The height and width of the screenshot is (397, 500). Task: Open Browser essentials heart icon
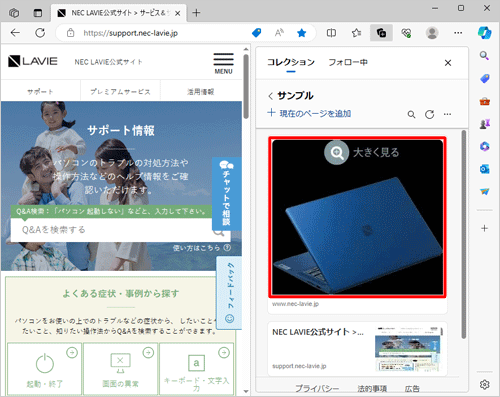[406, 33]
